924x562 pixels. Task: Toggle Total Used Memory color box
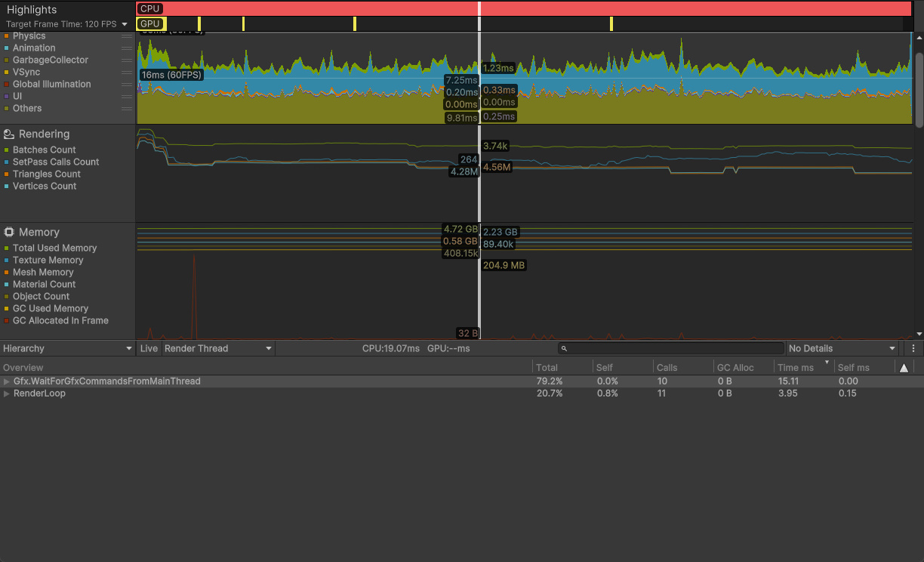point(7,249)
